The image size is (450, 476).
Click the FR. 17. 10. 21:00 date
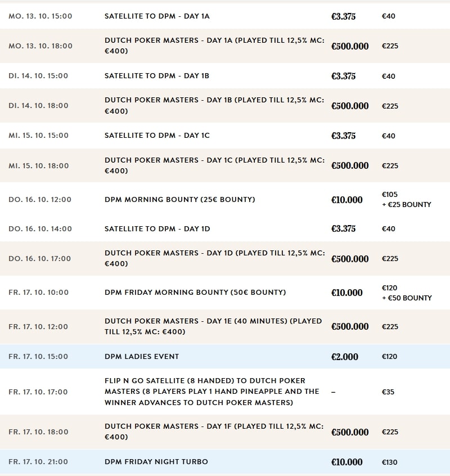(x=38, y=462)
